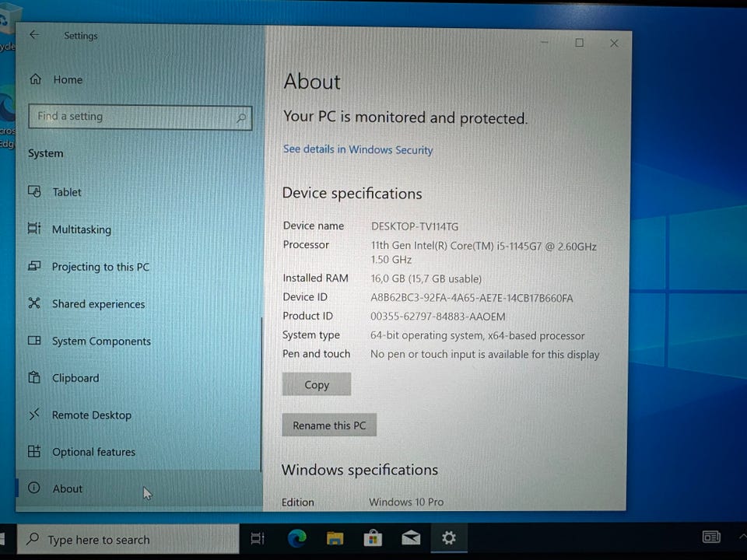Viewport: 747px width, 560px height.
Task: Click the About info icon
Action: pyautogui.click(x=33, y=488)
